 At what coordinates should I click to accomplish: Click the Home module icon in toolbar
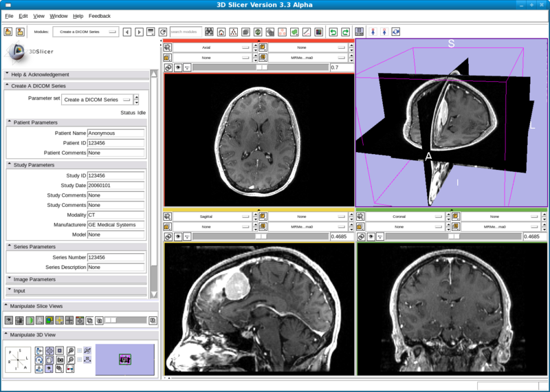(x=221, y=32)
